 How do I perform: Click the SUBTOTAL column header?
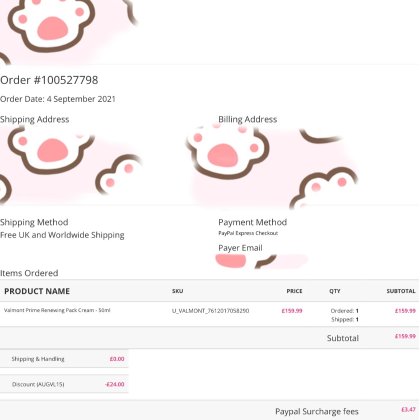pos(401,291)
